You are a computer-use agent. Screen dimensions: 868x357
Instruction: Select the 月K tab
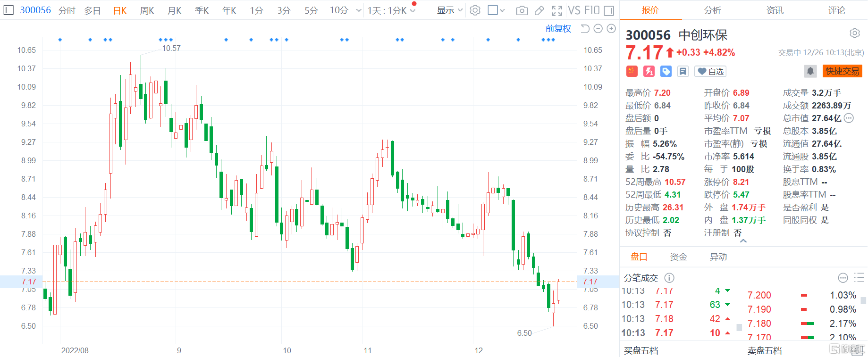tap(175, 10)
